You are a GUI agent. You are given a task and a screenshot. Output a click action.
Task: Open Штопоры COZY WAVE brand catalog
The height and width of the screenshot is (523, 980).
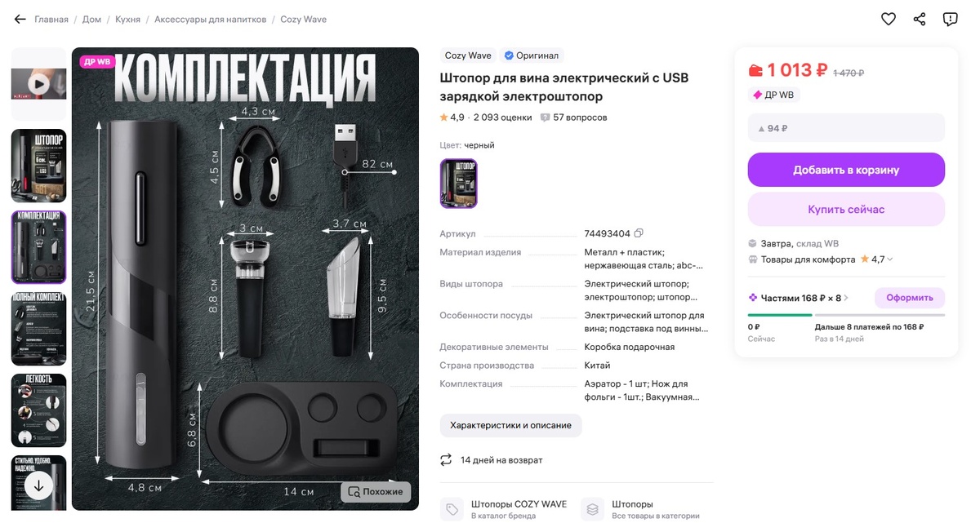click(x=506, y=509)
